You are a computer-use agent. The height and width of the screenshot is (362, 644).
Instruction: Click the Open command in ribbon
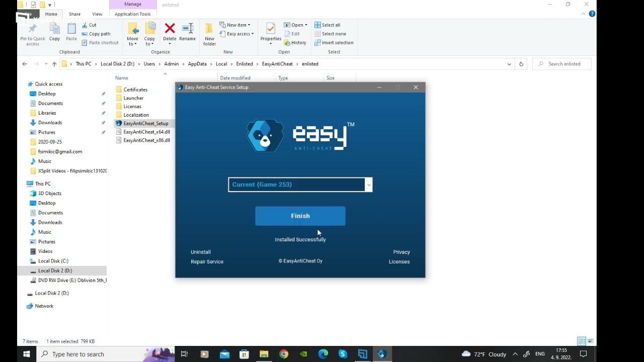tap(295, 25)
